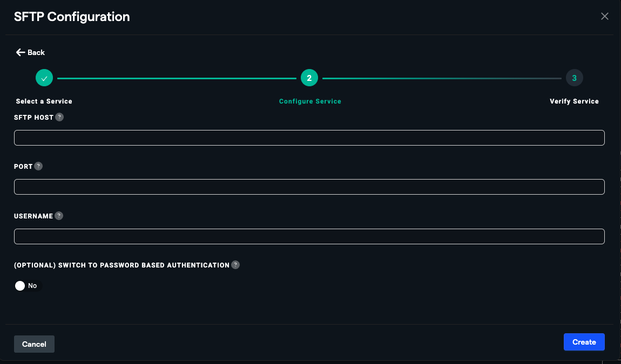Focus the SFTP Host input field
The image size is (621, 364).
(309, 138)
